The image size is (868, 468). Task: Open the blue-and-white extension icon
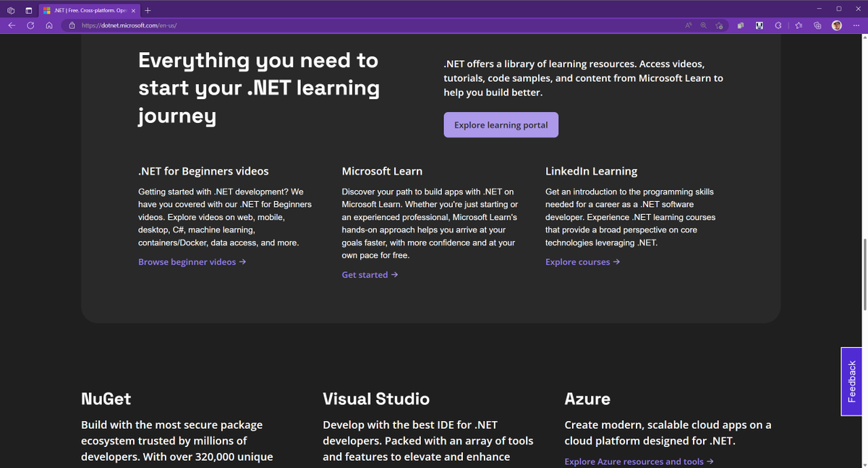coord(759,25)
